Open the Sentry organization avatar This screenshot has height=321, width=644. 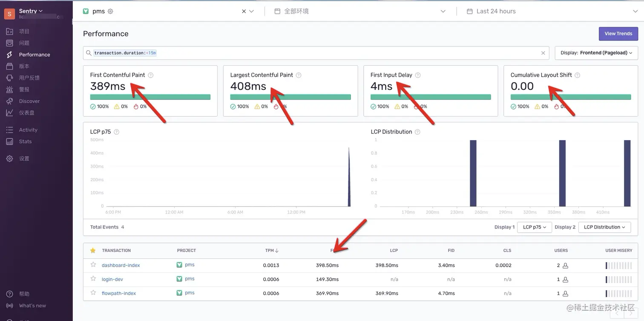(x=9, y=14)
